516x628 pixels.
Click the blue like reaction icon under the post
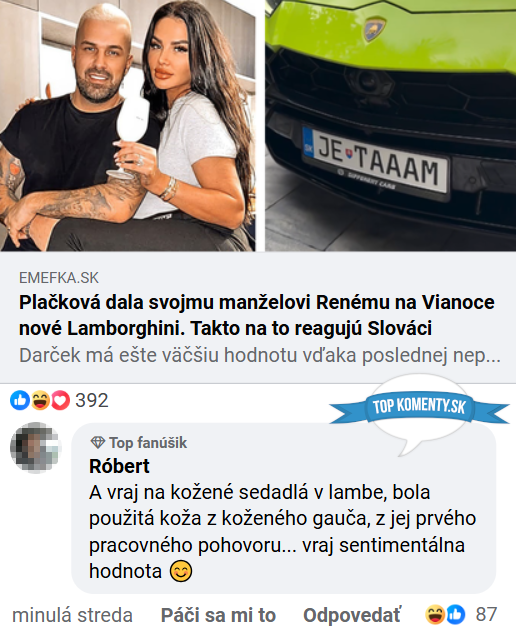20,400
